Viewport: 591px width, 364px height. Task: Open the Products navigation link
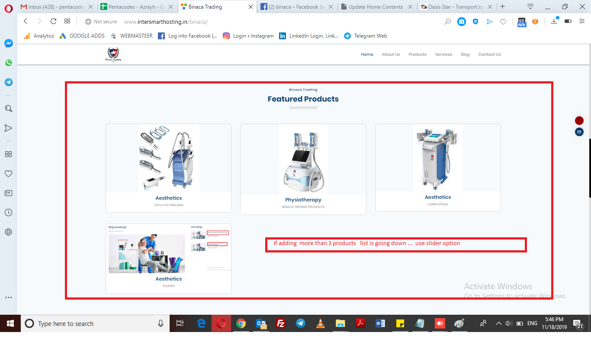click(418, 54)
